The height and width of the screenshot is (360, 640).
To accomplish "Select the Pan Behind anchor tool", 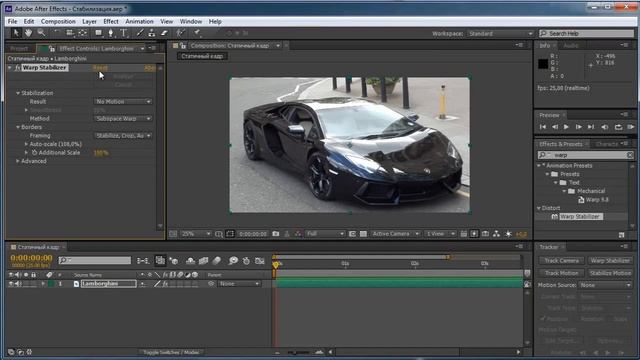I will 82,33.
